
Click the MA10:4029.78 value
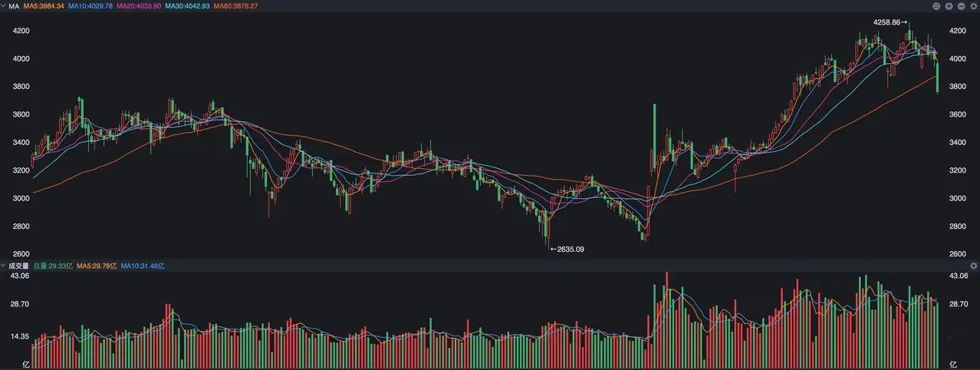click(x=91, y=6)
